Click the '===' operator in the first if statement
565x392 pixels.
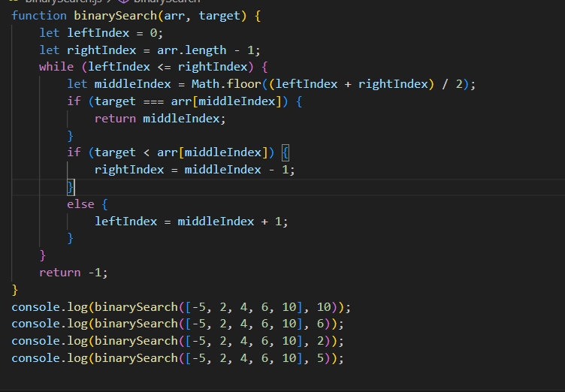coord(153,101)
